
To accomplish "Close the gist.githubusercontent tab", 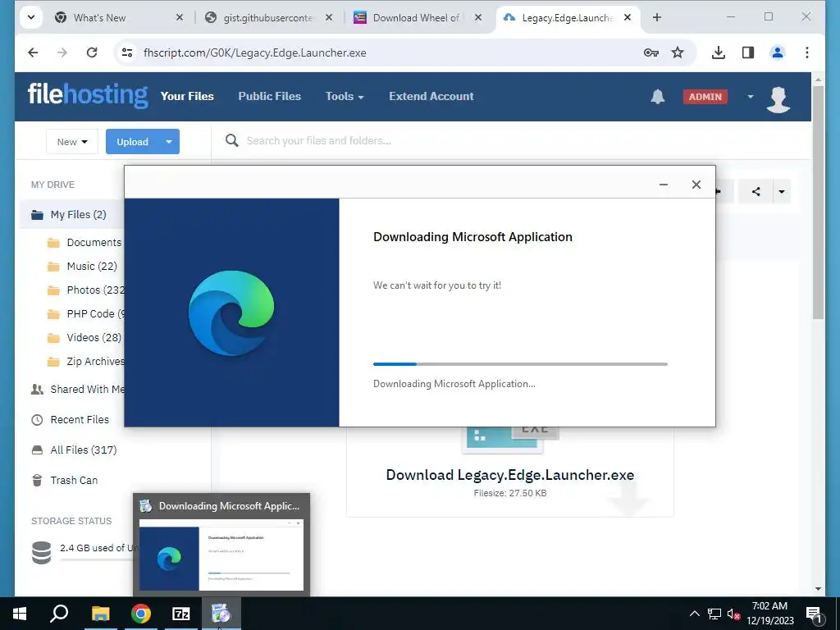I will (x=329, y=18).
